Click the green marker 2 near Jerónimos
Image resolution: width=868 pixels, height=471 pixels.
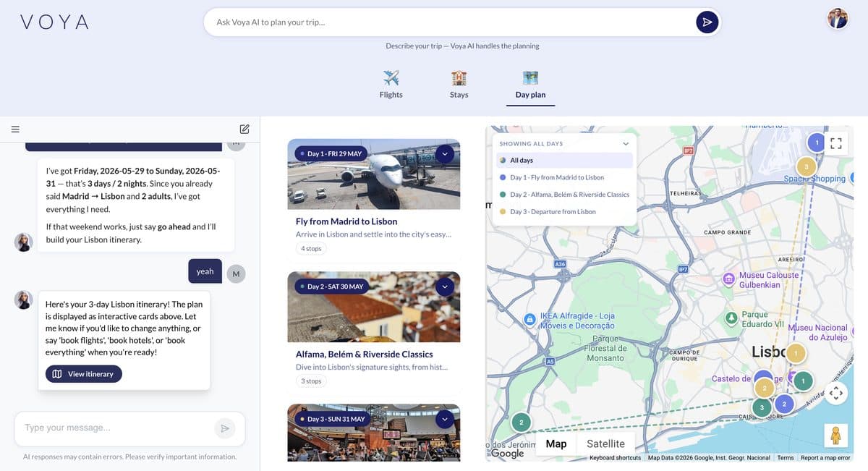tap(521, 422)
